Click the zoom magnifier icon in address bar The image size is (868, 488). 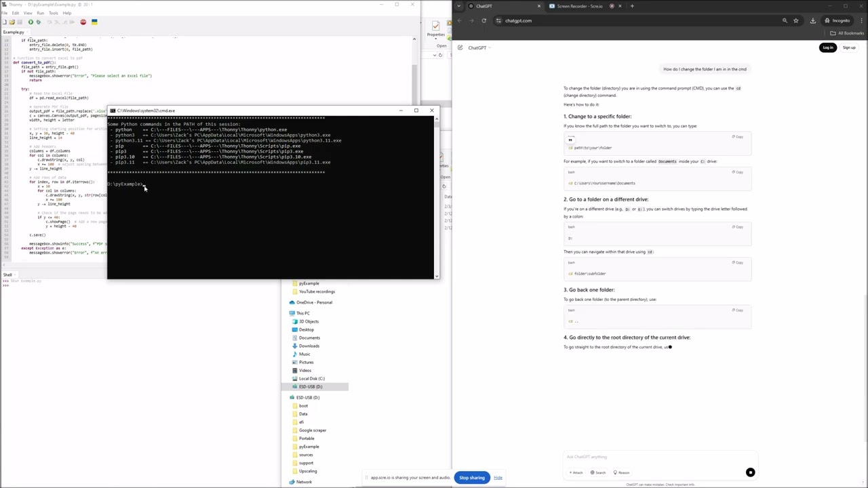[785, 20]
